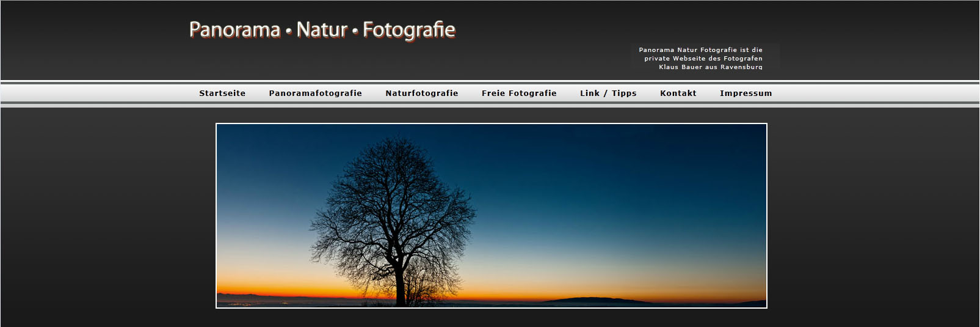Click the word Fotografie in the header title

[408, 30]
